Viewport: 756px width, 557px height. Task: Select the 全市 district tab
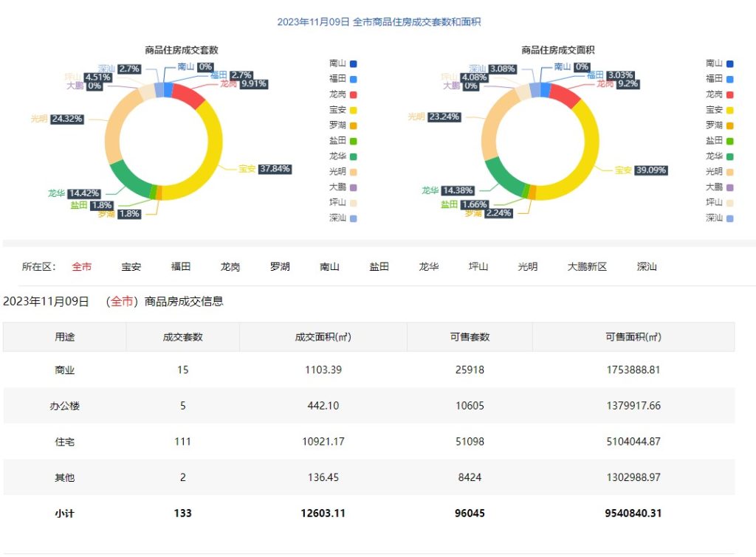[x=82, y=267]
